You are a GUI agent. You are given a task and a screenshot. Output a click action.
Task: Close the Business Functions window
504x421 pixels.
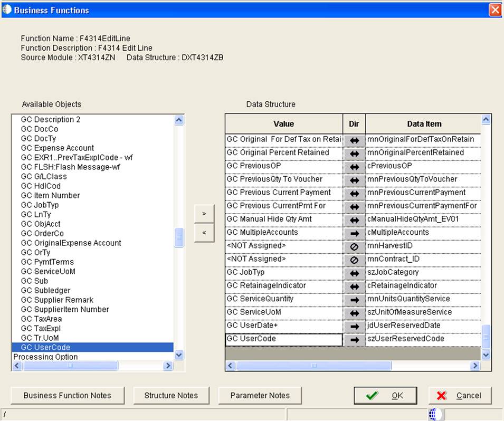495,10
